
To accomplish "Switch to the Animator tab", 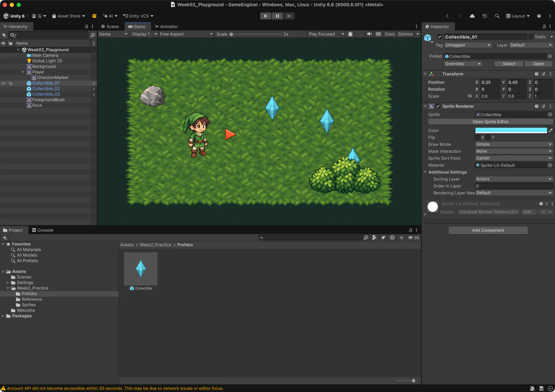I will [x=166, y=26].
